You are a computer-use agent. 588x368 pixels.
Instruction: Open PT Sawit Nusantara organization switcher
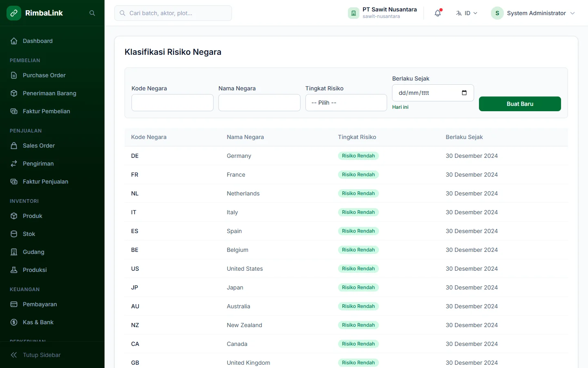coord(383,13)
